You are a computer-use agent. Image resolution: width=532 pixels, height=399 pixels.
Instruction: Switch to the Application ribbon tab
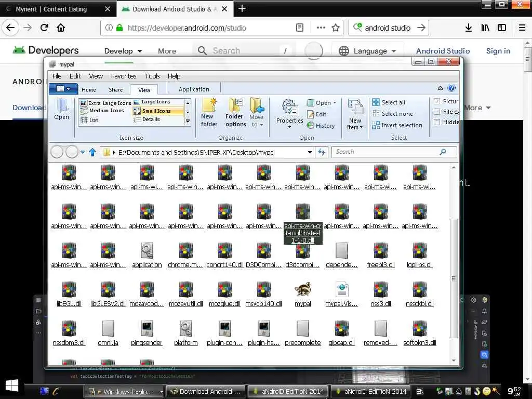(194, 89)
